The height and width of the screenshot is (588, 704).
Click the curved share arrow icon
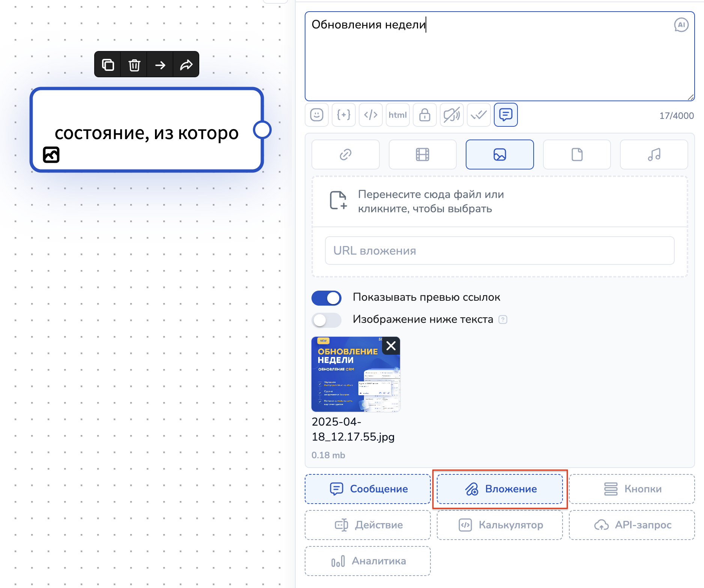[186, 65]
